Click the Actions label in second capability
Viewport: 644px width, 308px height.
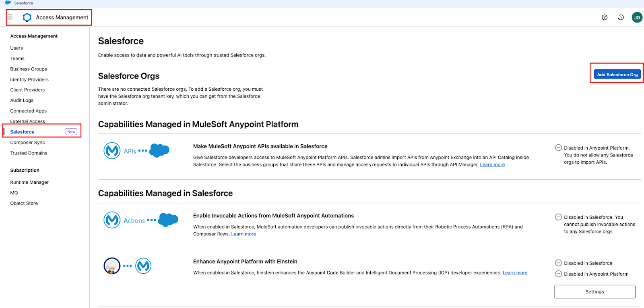click(x=134, y=221)
